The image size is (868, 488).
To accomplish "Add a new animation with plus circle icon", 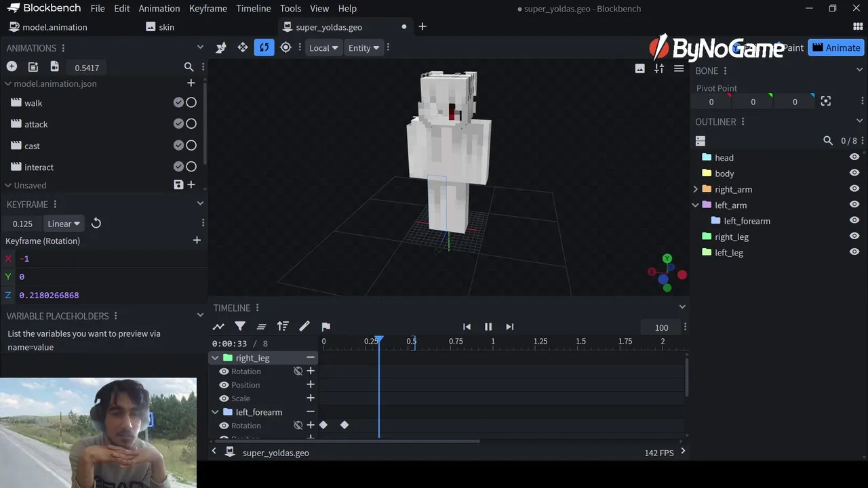I will coord(12,66).
